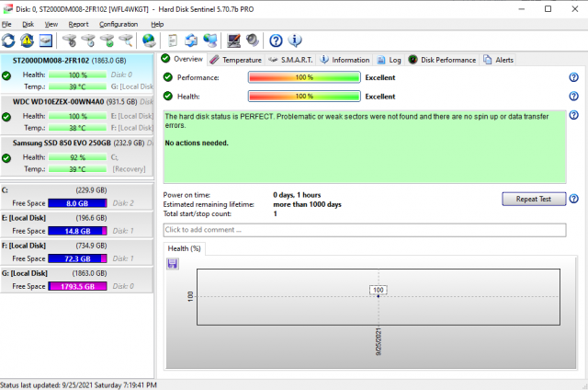Click the yellow warning alert toolbar icon
588x390 pixels.
[27, 40]
